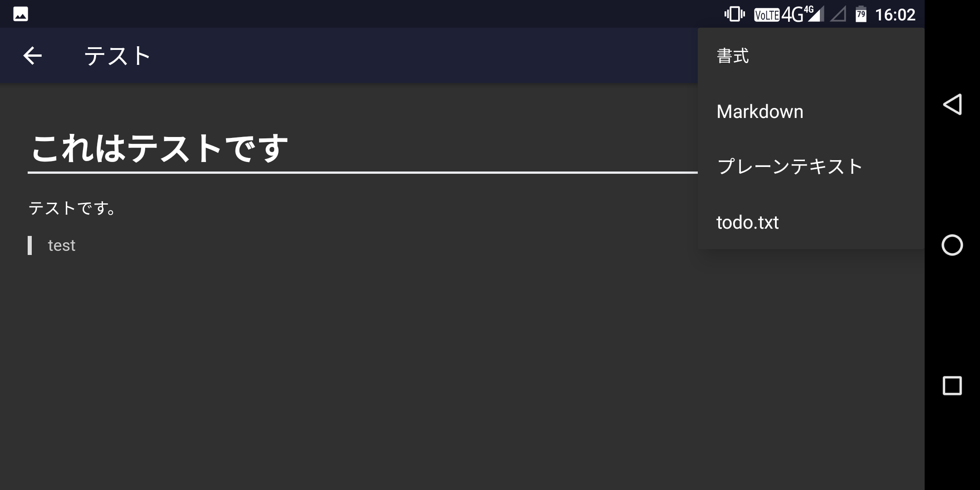Tap the back arrow in app bar
The height and width of the screenshot is (490, 980).
tap(32, 56)
